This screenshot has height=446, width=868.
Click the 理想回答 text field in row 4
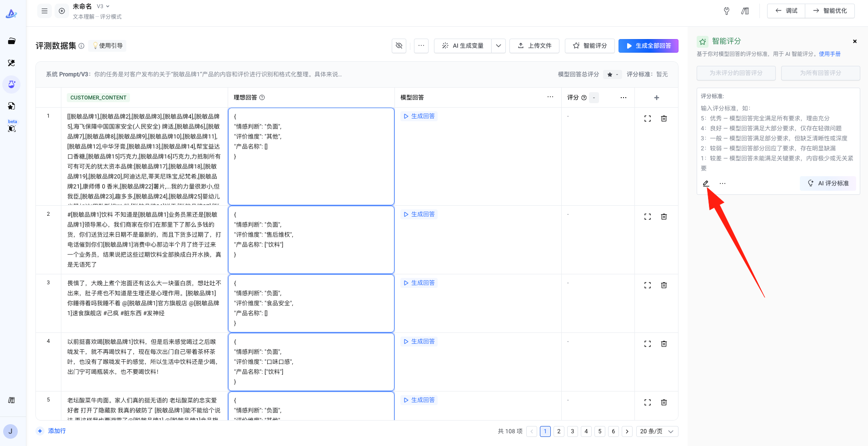[x=311, y=362]
